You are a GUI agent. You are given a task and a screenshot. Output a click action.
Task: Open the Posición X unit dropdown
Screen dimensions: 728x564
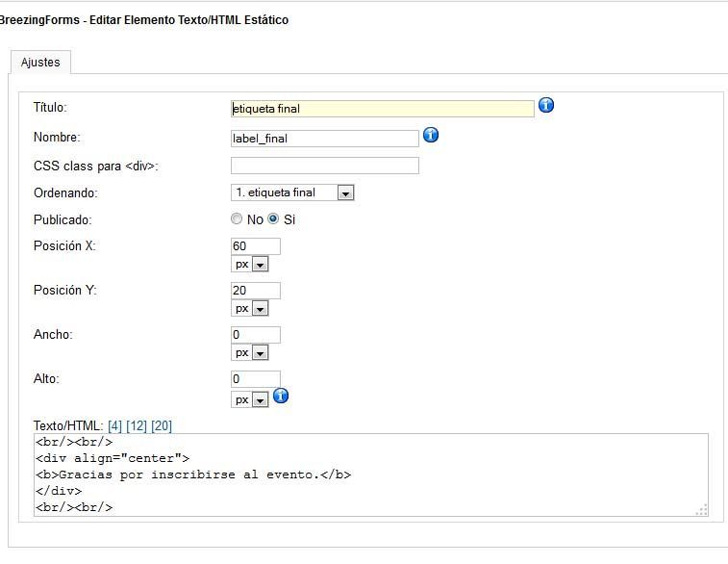tap(250, 265)
